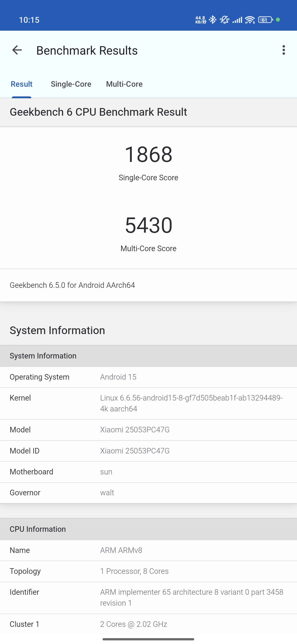The width and height of the screenshot is (297, 644).
Task: Tap the bottom navigation gesture bar
Action: point(148,639)
